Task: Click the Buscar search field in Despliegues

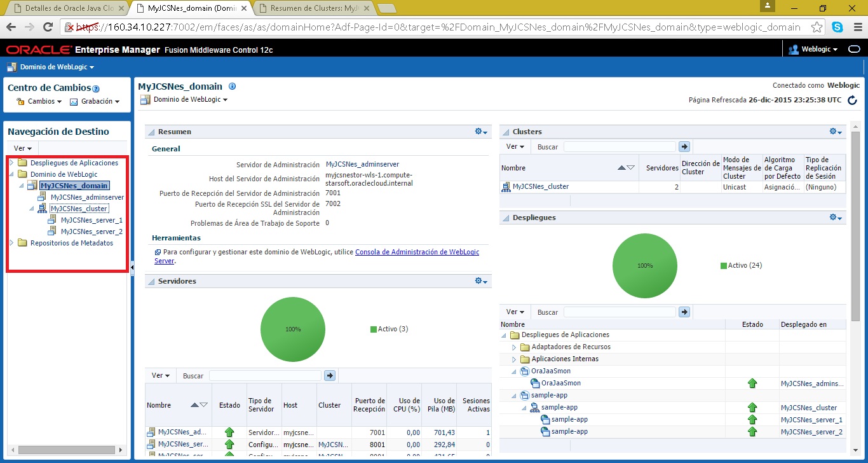Action: 619,312
